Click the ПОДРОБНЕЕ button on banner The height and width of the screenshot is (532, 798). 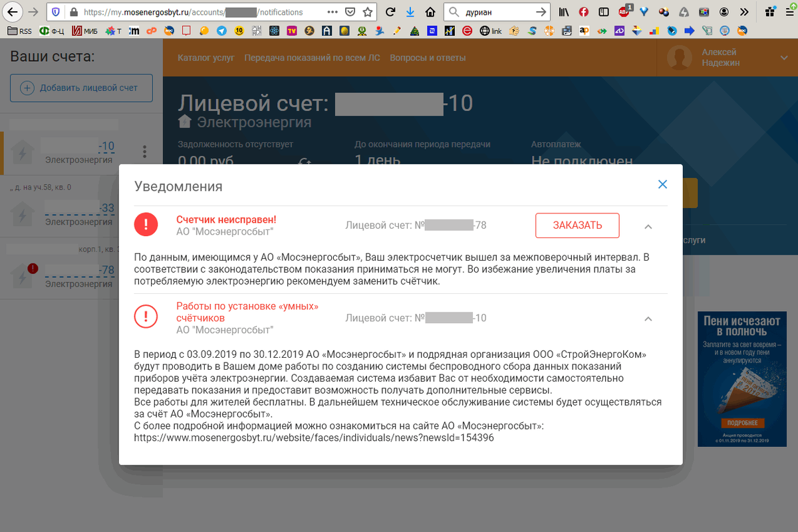click(x=742, y=423)
